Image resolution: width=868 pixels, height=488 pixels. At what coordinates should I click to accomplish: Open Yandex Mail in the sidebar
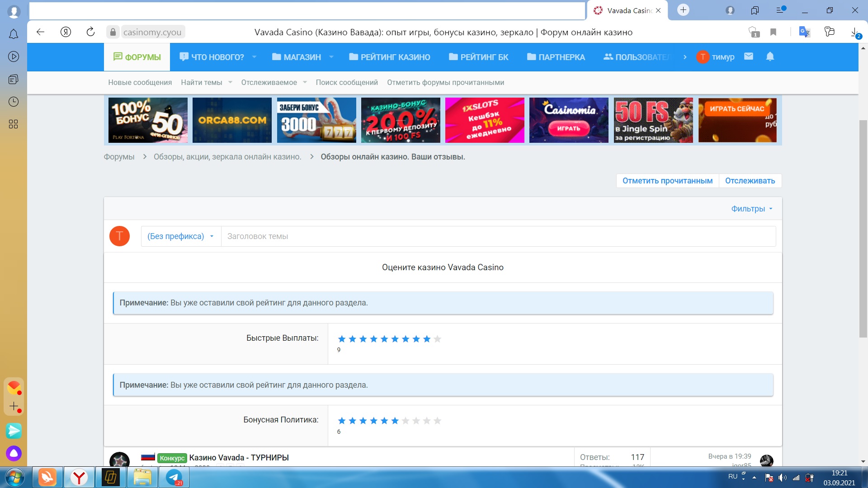click(x=14, y=388)
